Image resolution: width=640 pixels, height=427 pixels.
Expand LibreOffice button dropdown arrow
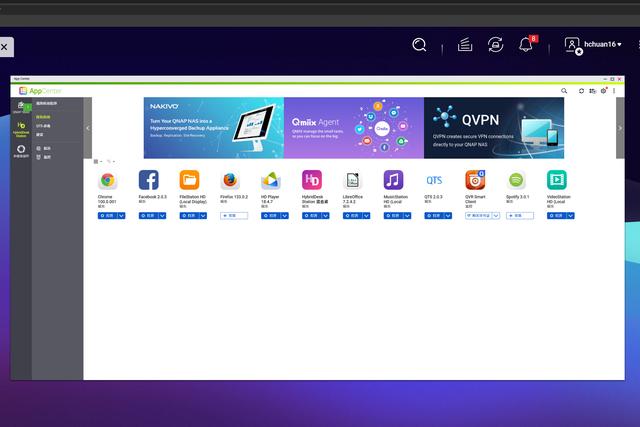(x=366, y=216)
